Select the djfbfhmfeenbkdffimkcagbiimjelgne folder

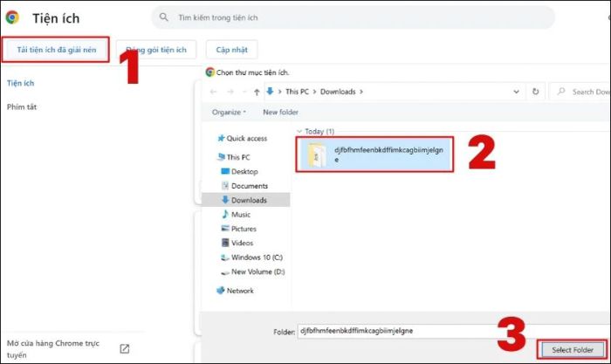coord(374,155)
